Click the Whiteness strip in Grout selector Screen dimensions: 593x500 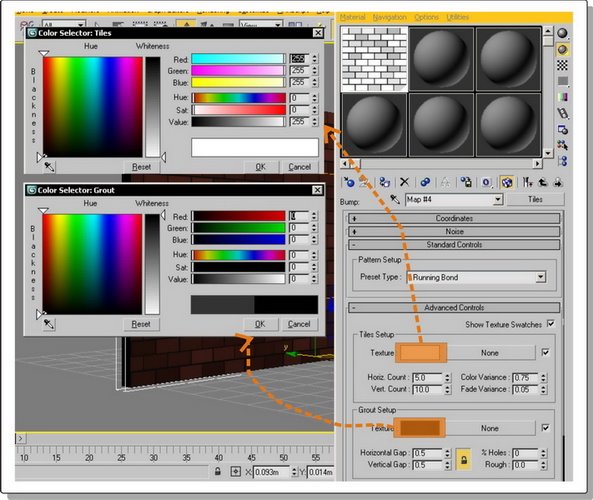152,264
